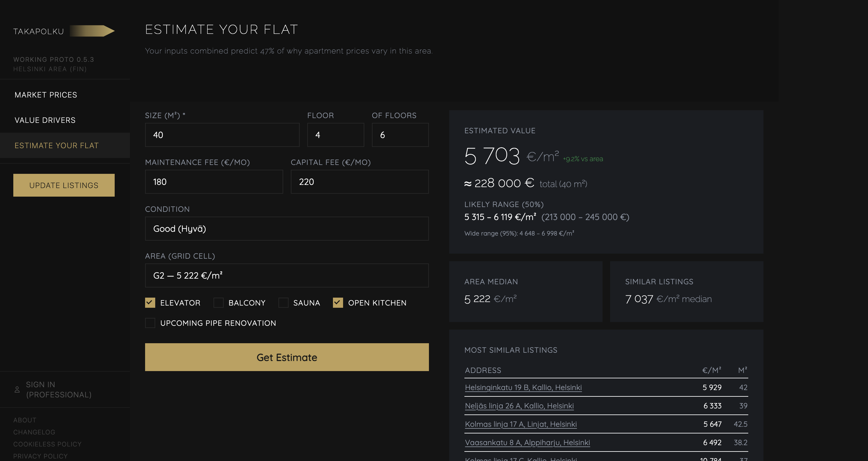Open the Changelog page
This screenshot has width=868, height=461.
pos(34,432)
